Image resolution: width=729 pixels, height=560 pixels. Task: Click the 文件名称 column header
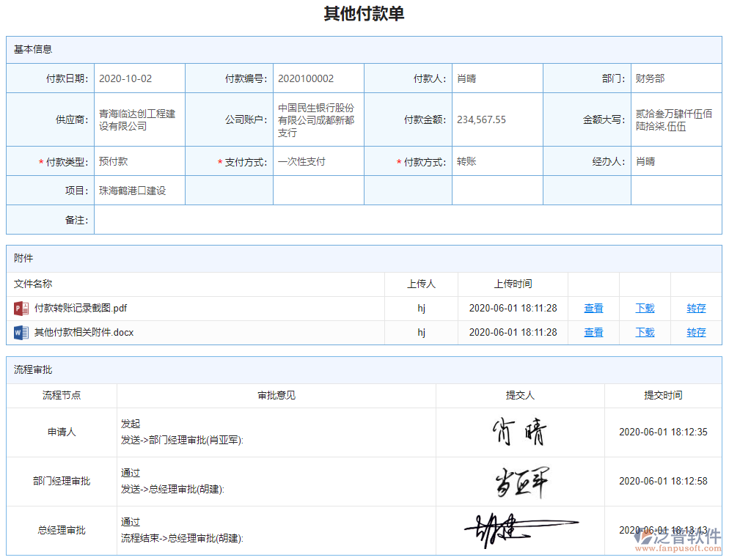(x=33, y=284)
